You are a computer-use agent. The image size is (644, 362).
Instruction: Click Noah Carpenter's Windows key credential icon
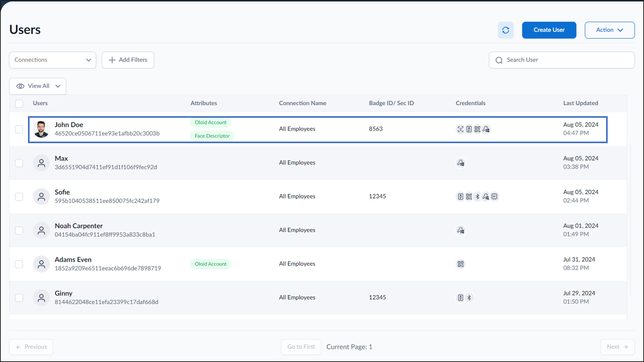coord(461,230)
